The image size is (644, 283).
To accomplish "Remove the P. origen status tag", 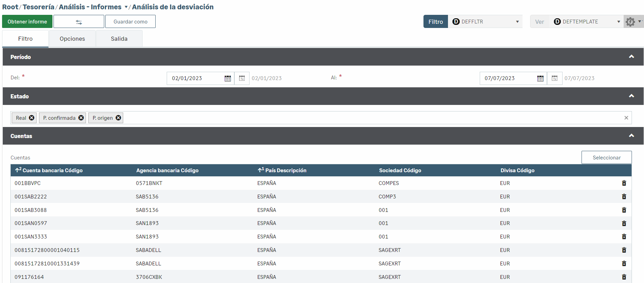I will pyautogui.click(x=118, y=118).
